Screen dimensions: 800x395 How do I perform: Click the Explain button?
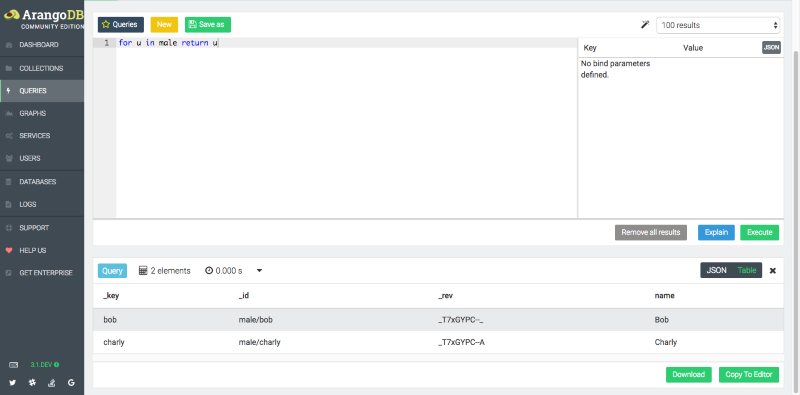pyautogui.click(x=716, y=232)
